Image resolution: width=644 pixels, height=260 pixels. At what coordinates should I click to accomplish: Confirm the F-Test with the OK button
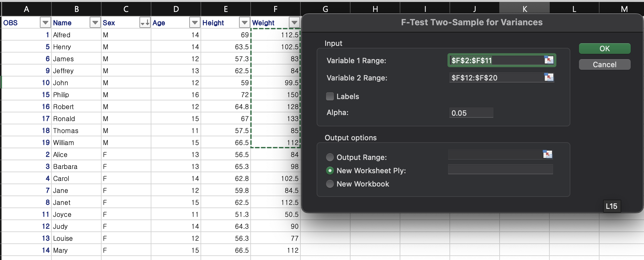[604, 49]
